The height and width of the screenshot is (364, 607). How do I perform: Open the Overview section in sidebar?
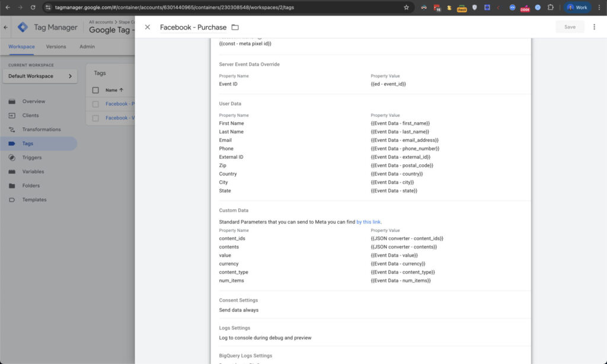(33, 101)
